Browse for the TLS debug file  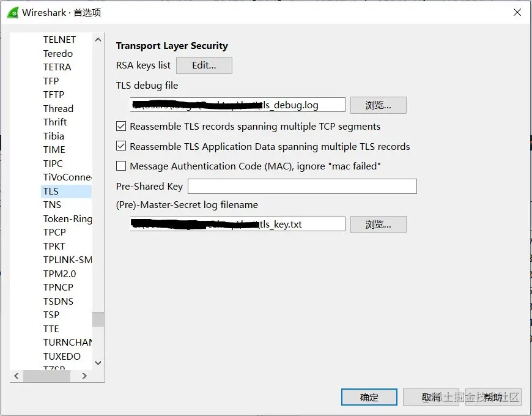378,105
